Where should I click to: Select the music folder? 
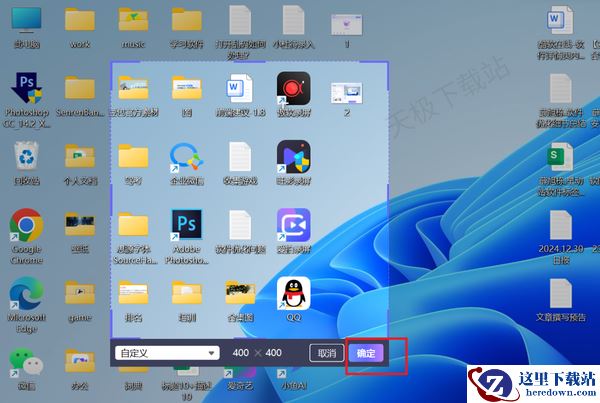(133, 20)
